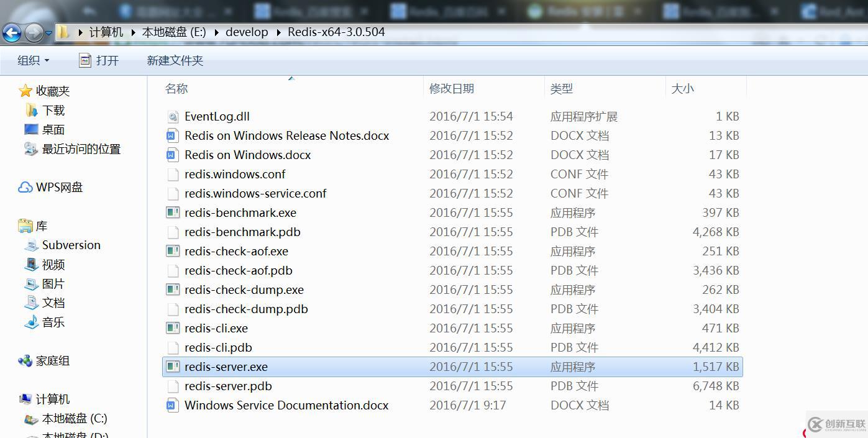Open 本地磁盘 (C:) in navigation pane
The width and height of the screenshot is (868, 438).
tap(75, 419)
